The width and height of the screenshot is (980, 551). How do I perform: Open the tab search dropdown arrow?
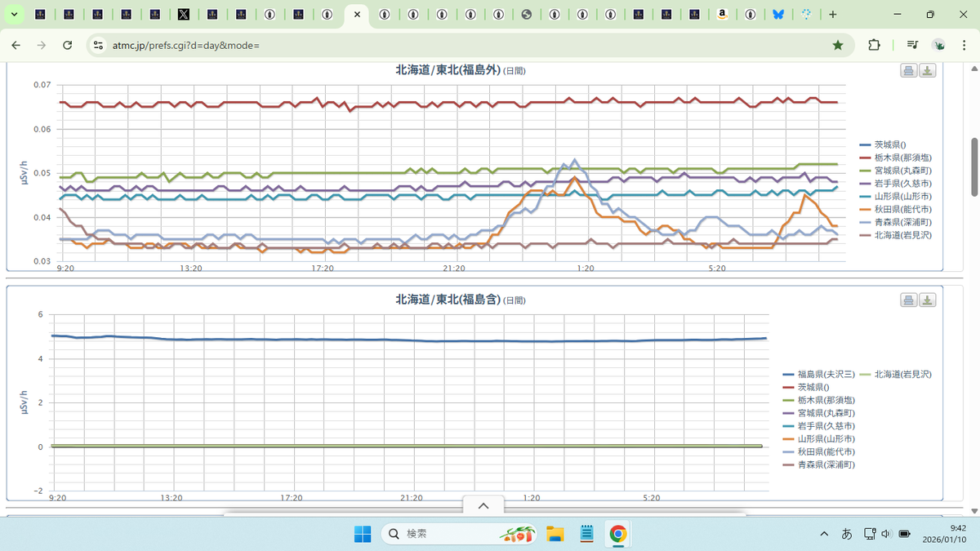[x=14, y=14]
